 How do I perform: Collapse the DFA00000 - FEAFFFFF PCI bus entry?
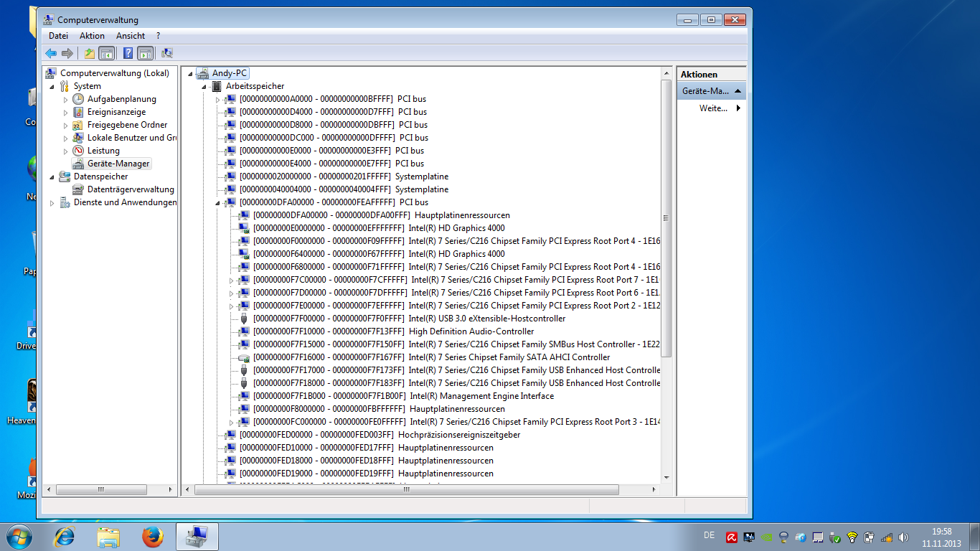tap(219, 202)
